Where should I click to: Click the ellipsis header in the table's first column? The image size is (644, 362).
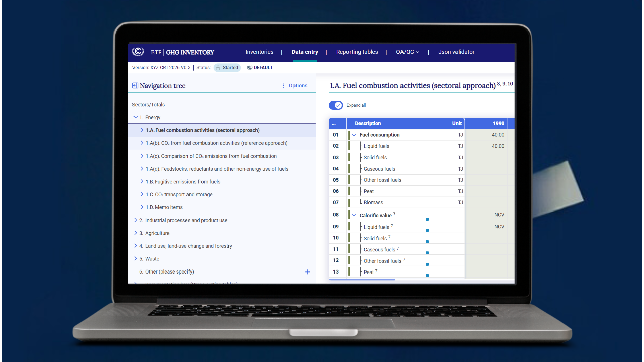point(334,124)
